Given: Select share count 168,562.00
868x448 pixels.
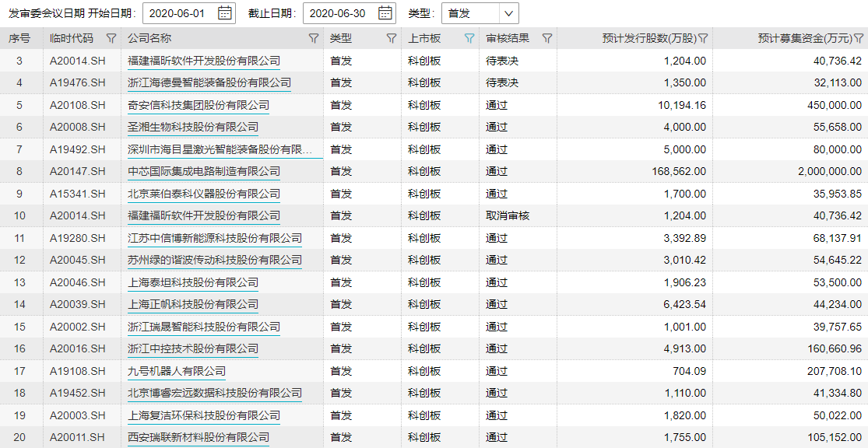Looking at the screenshot, I should pyautogui.click(x=679, y=171).
